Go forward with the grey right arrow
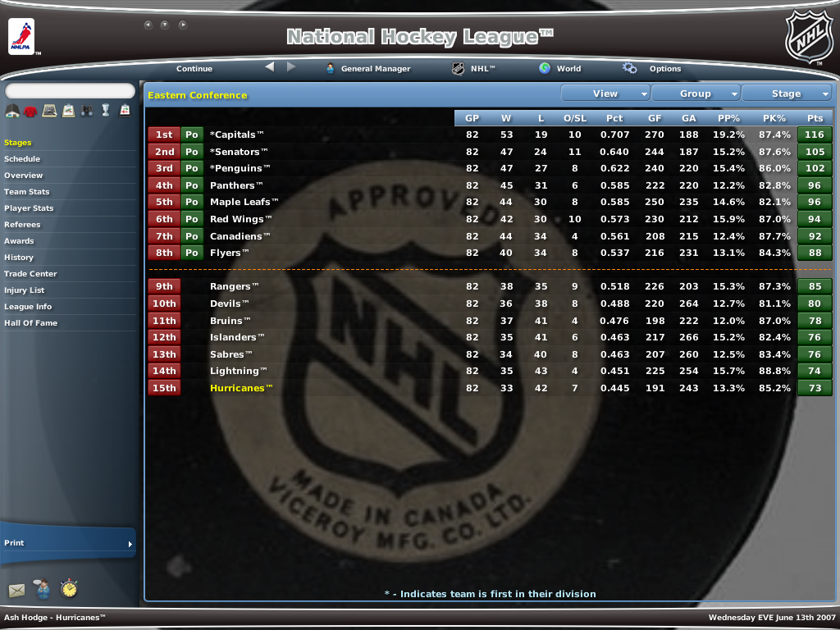The height and width of the screenshot is (630, 840). [291, 67]
